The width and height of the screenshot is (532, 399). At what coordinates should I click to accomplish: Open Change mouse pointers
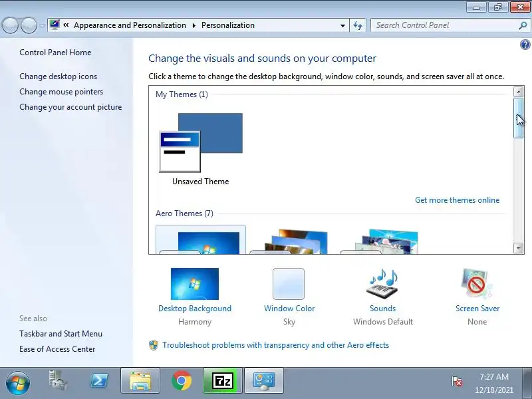point(61,92)
